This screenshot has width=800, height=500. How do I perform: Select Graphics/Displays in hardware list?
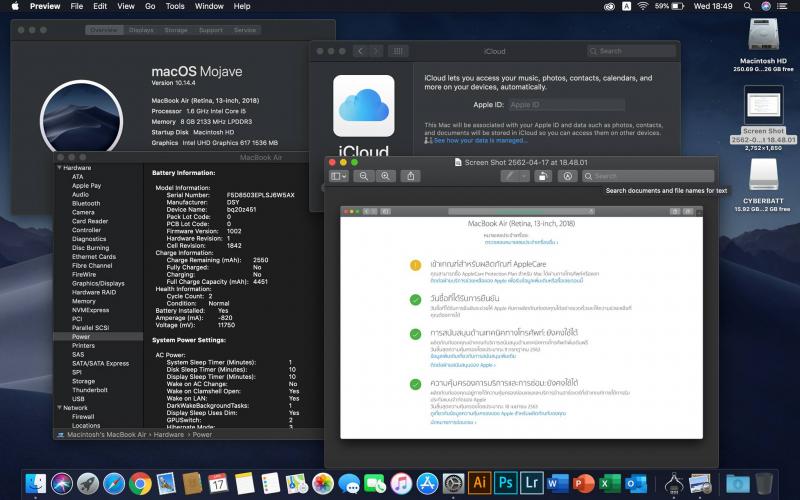coord(98,283)
